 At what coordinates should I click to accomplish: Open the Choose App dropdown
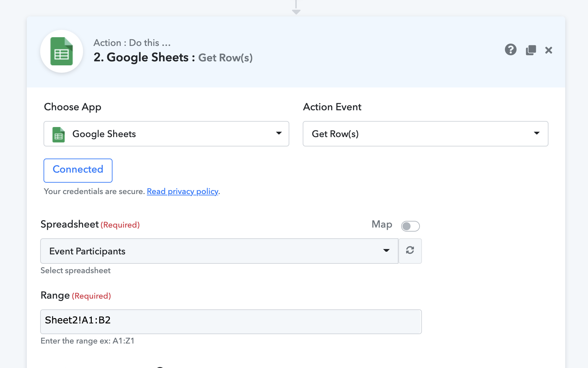pyautogui.click(x=166, y=134)
